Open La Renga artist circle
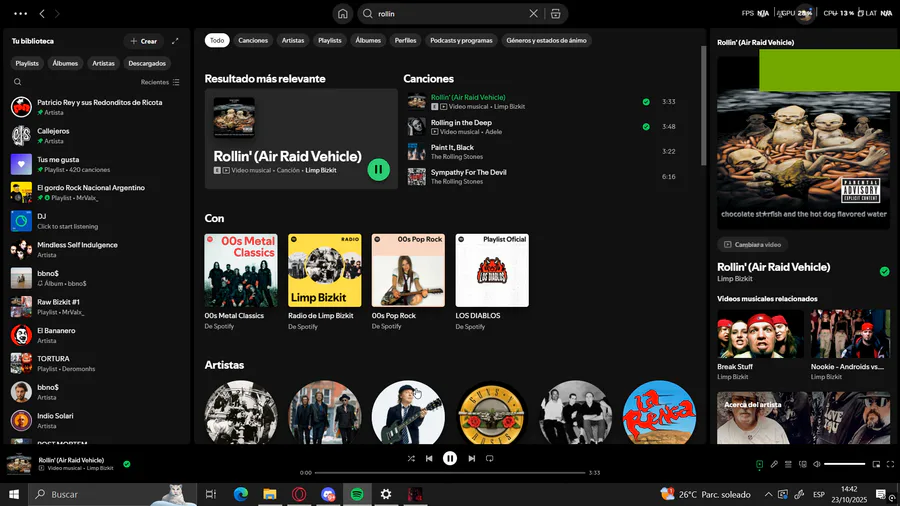This screenshot has width=900, height=506. tap(659, 412)
